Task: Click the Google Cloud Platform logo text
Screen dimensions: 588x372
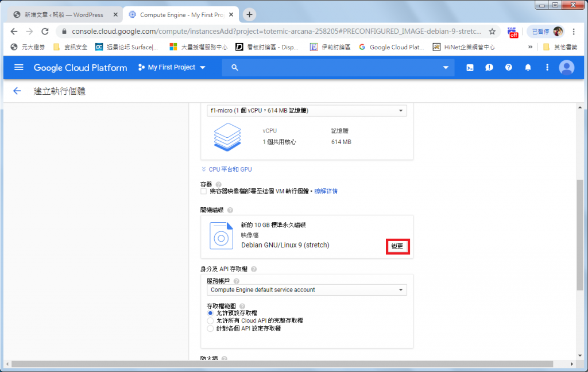Action: coord(80,68)
